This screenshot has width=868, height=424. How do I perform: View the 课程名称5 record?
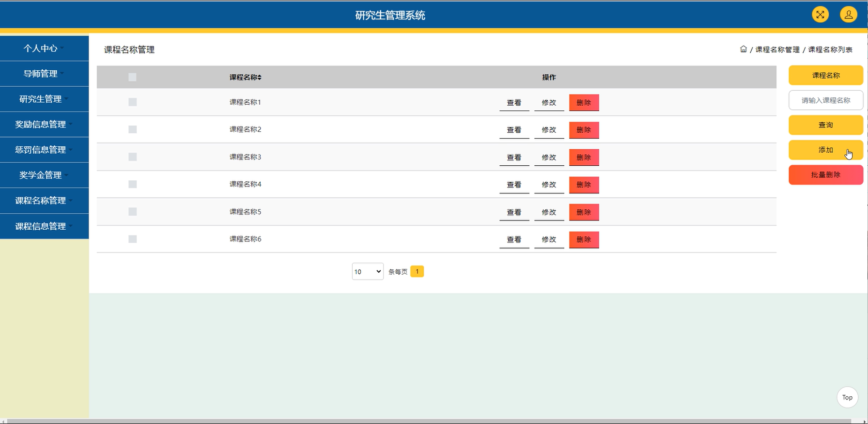514,212
